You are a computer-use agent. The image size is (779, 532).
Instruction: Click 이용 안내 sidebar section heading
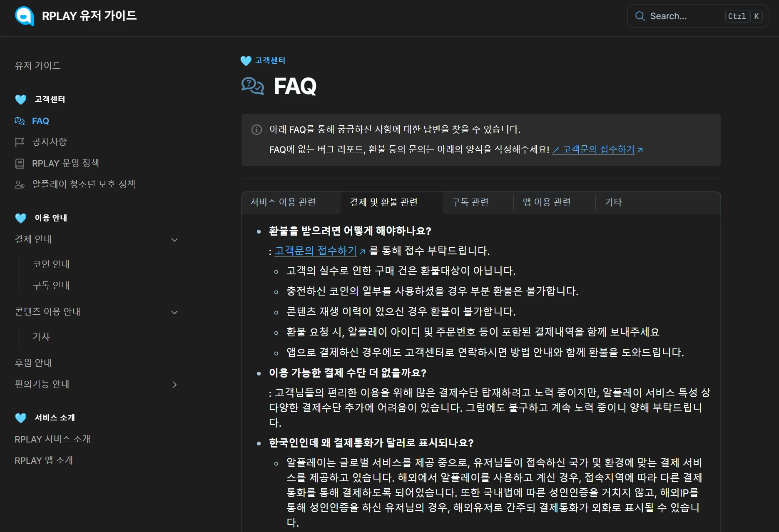[51, 218]
